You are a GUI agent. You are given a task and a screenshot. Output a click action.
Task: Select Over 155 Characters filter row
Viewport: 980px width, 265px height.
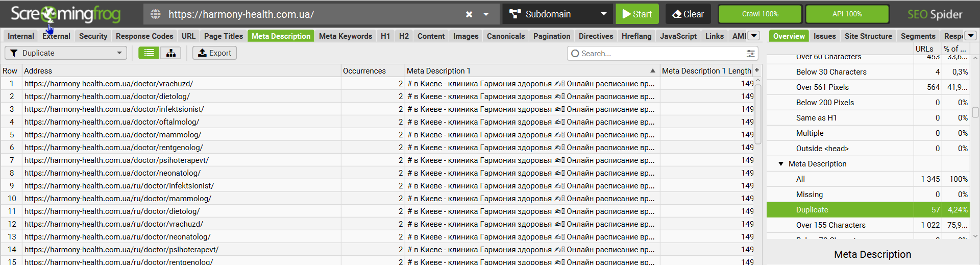pyautogui.click(x=830, y=225)
